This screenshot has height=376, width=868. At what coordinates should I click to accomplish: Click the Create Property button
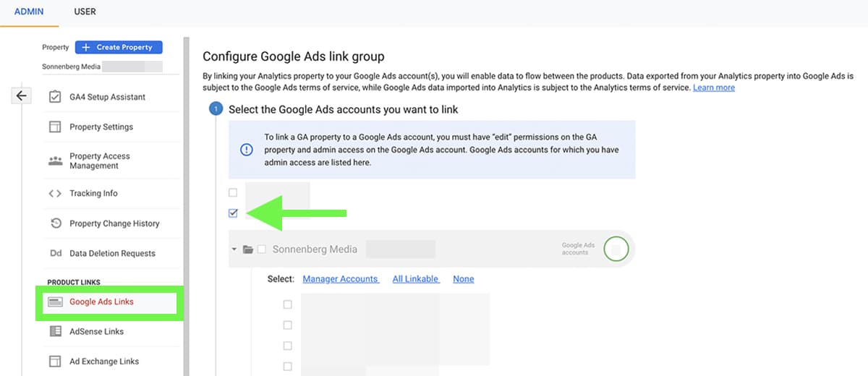(119, 47)
